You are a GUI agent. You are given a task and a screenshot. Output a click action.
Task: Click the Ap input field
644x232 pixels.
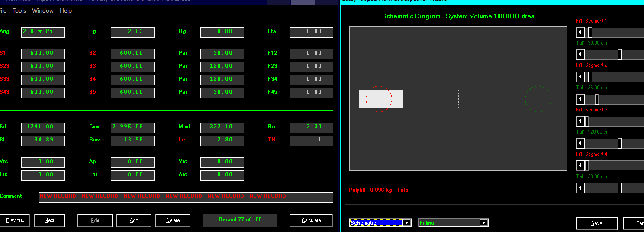coord(132,162)
